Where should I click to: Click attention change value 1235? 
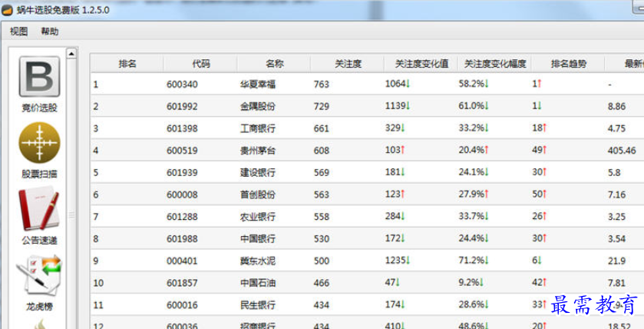click(x=398, y=261)
